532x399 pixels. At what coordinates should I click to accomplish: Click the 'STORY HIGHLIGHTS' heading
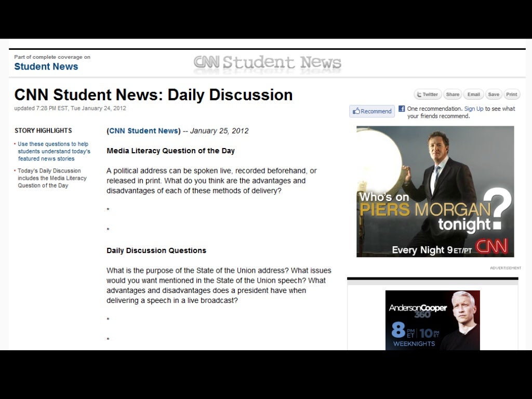[43, 130]
